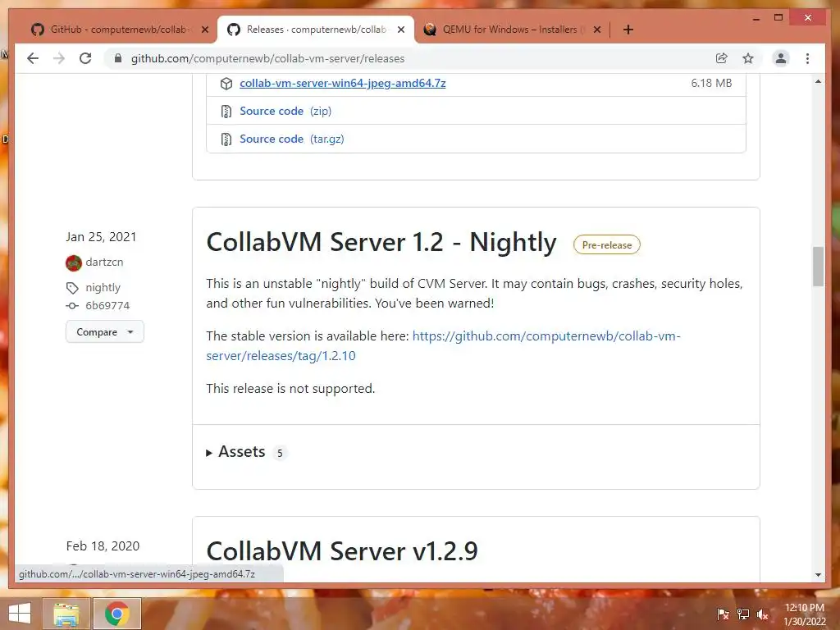Click the network tray icon
The width and height of the screenshot is (840, 630).
(x=743, y=614)
